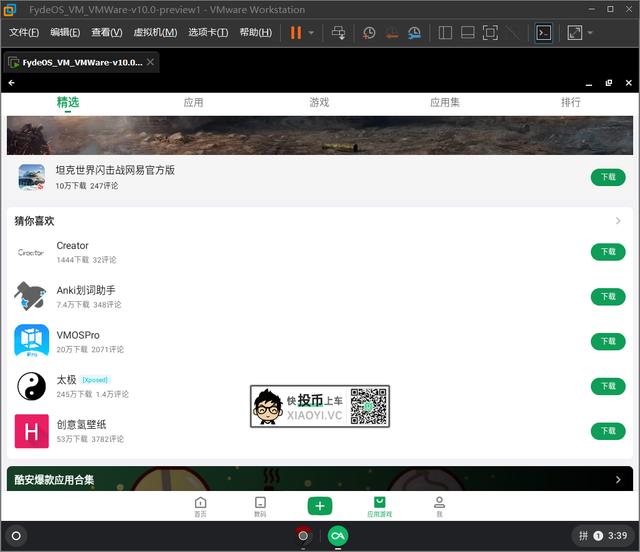The image size is (640, 552).
Task: Switch to the 游戏 tab
Action: pyautogui.click(x=319, y=102)
